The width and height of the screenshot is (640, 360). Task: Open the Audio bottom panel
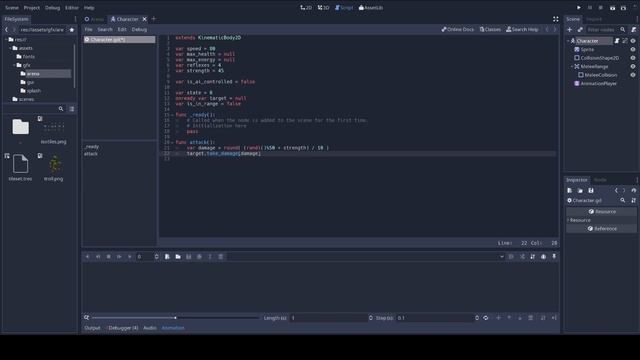click(150, 328)
